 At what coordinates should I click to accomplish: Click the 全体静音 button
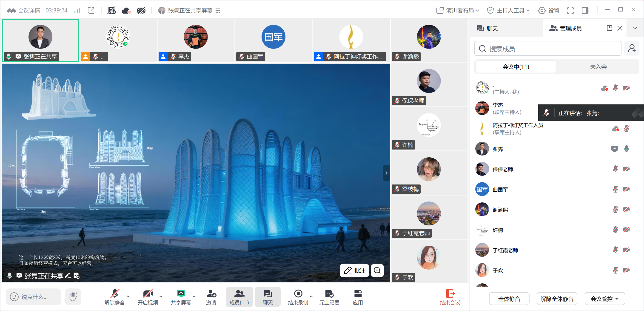click(509, 299)
